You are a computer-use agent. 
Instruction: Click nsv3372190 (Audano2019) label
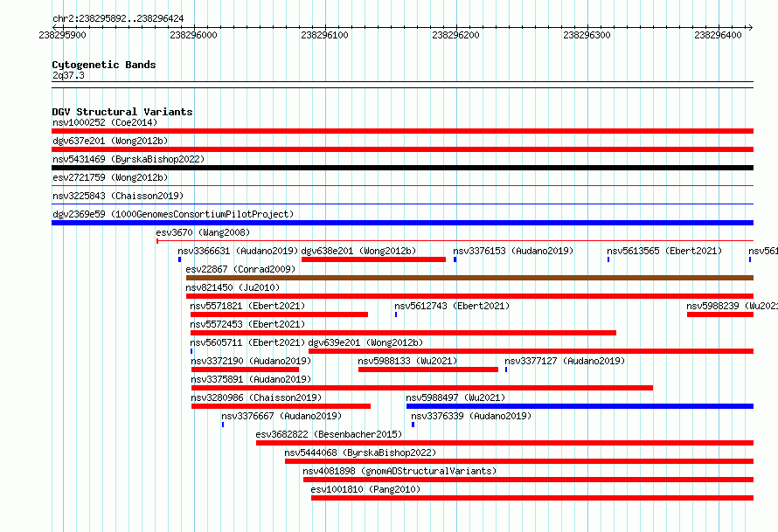click(x=251, y=361)
